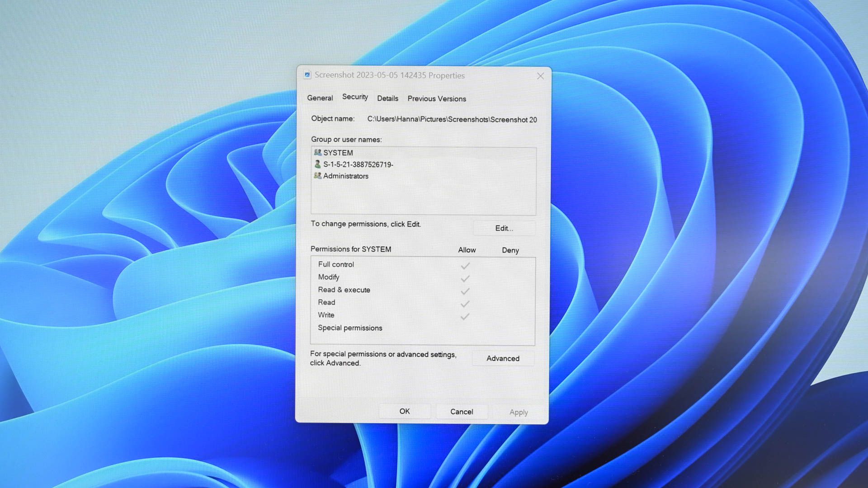Click the Full control allow checkmark
This screenshot has width=868, height=488.
[465, 266]
